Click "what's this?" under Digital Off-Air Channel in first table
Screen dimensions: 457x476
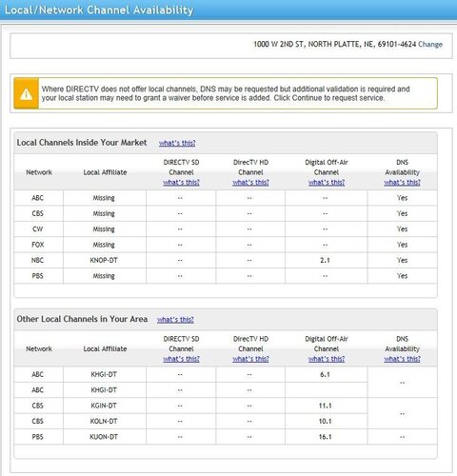coord(327,183)
